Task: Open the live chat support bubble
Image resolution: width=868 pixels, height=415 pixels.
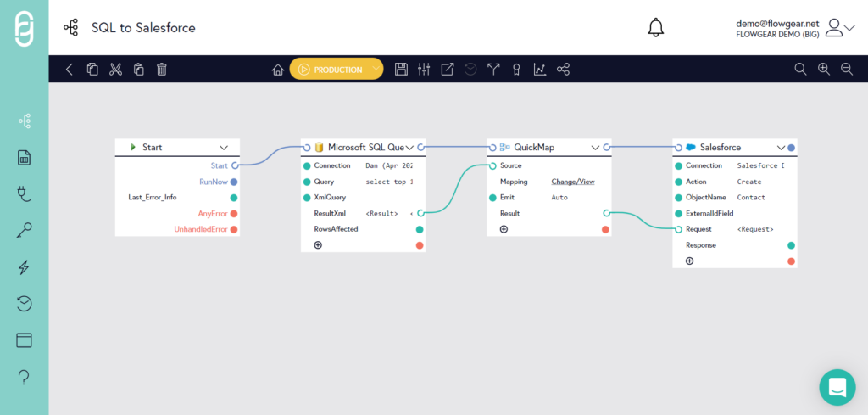Action: (837, 387)
